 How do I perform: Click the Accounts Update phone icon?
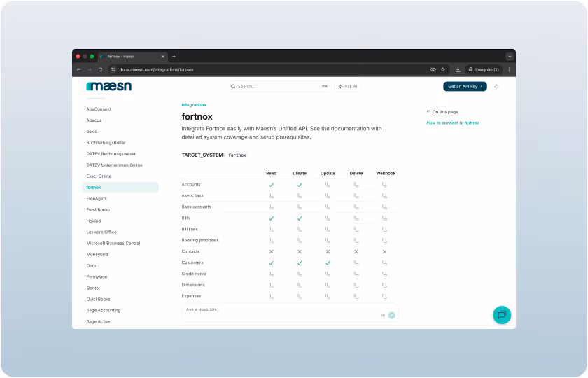328,185
